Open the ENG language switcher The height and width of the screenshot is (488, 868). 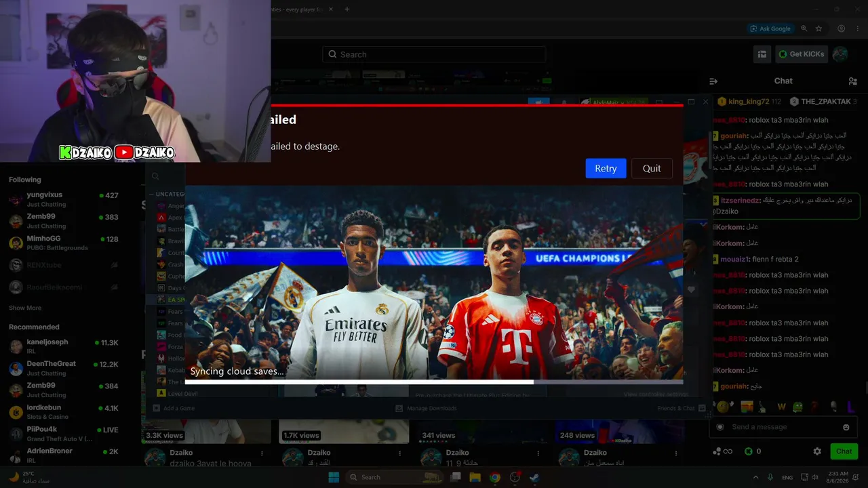tap(787, 477)
